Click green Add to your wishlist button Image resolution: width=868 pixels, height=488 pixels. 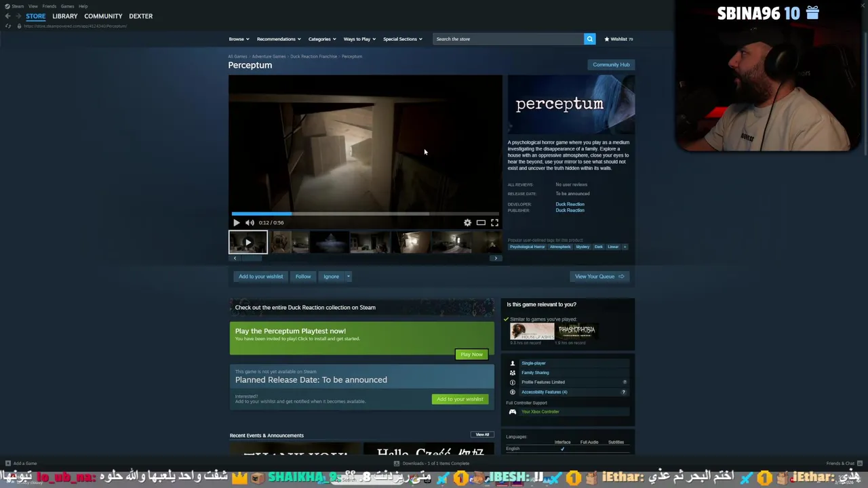(460, 399)
